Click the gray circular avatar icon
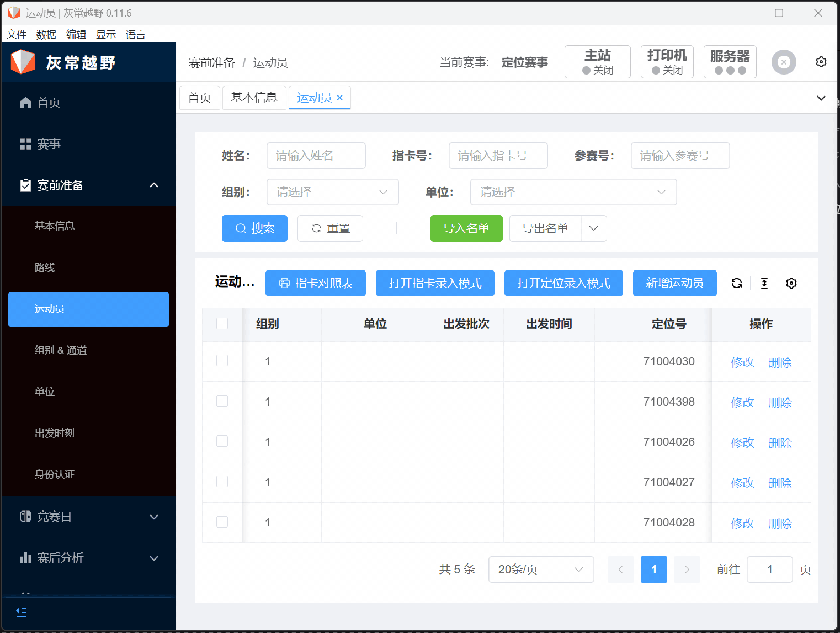 point(783,62)
